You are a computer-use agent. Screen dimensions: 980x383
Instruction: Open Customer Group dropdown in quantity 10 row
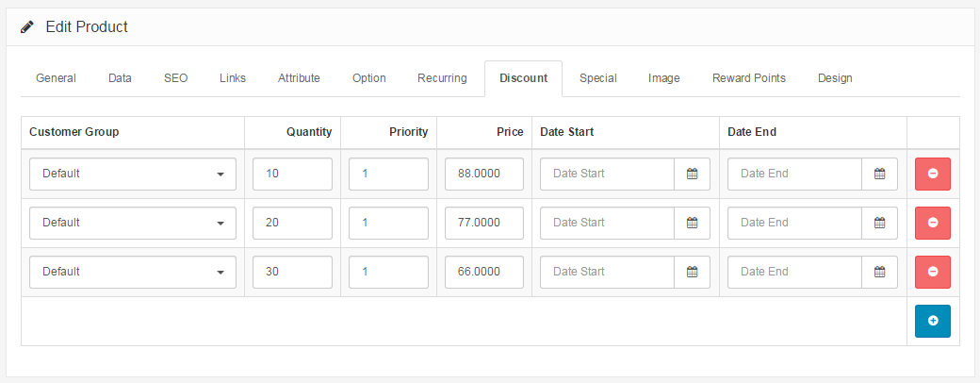point(133,174)
